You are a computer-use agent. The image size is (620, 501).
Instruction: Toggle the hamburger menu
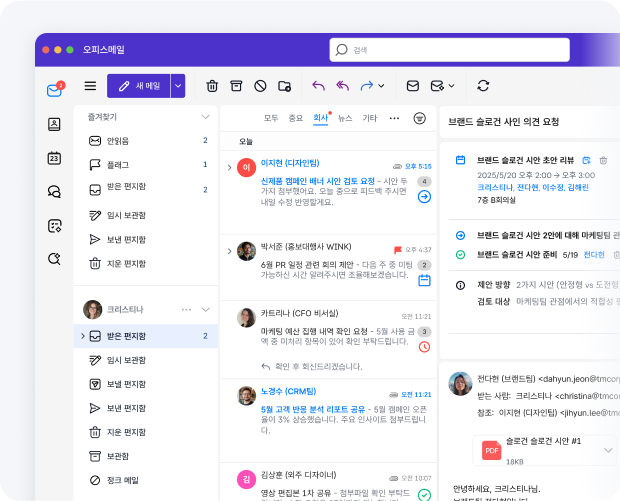(x=90, y=86)
